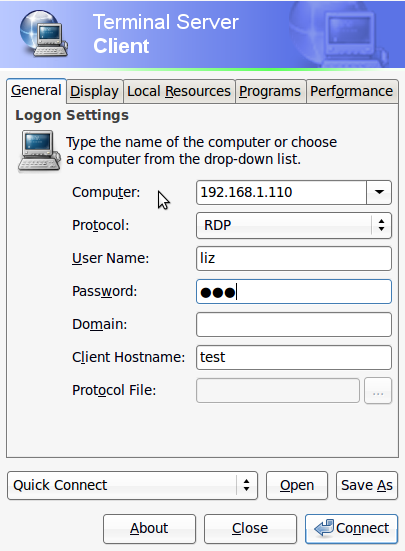Click the Protocol File: label
The width and height of the screenshot is (405, 551).
(114, 390)
